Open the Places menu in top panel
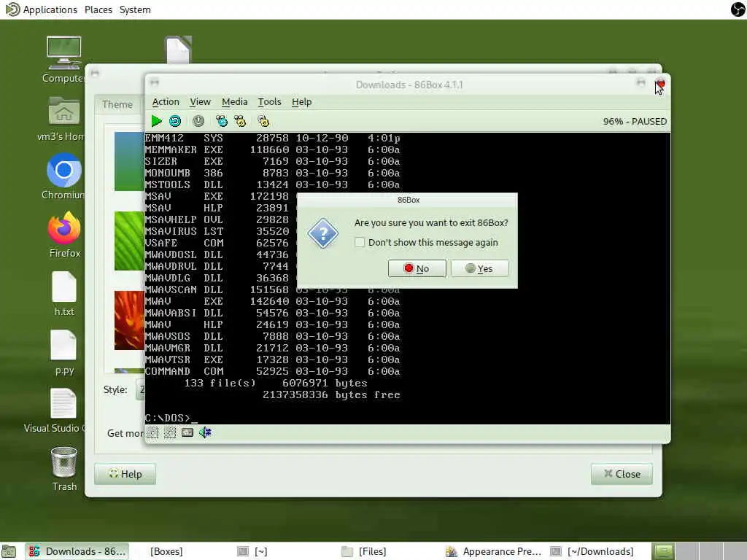The height and width of the screenshot is (560, 747). (x=98, y=9)
